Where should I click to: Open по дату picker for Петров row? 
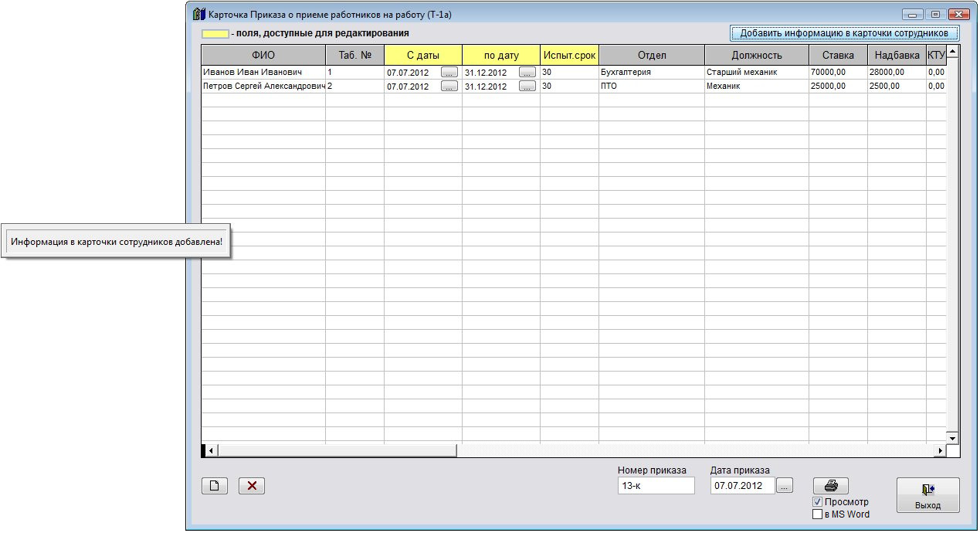[x=527, y=87]
